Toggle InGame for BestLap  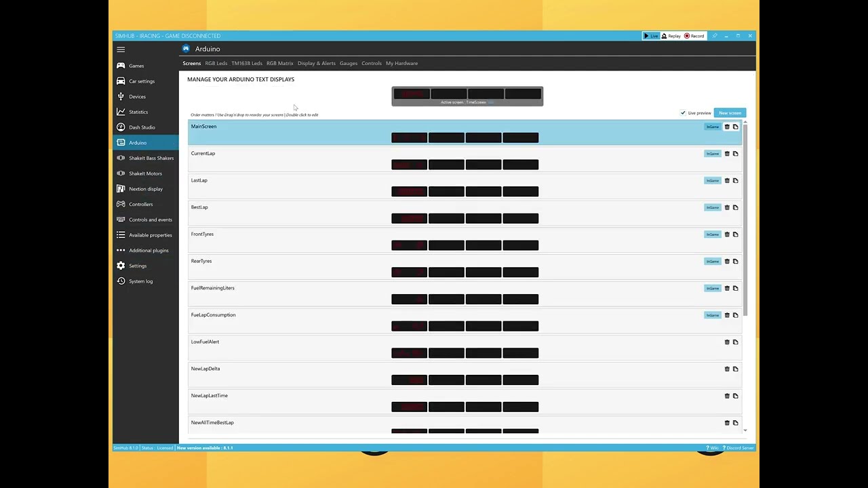(712, 207)
